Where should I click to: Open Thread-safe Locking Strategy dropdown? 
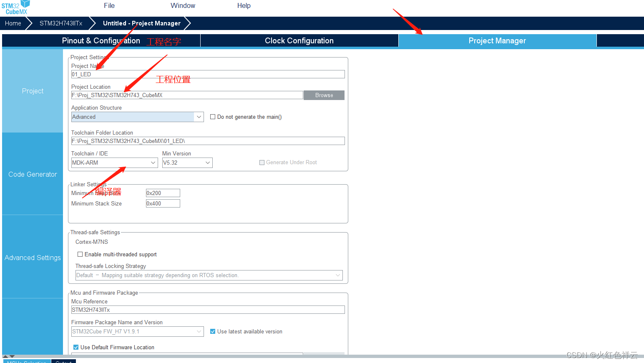tap(209, 275)
